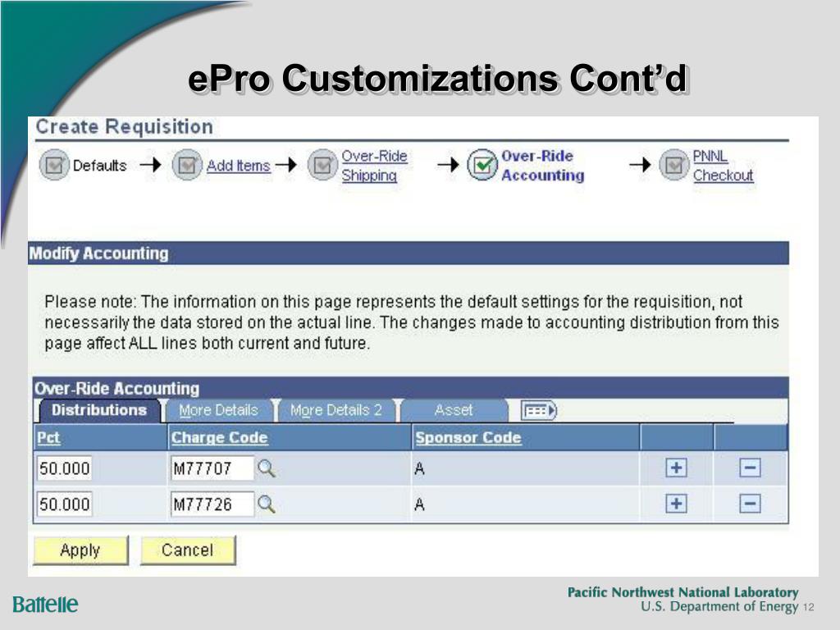Click the M77726 charge code field
The width and height of the screenshot is (840, 630).
coord(212,504)
